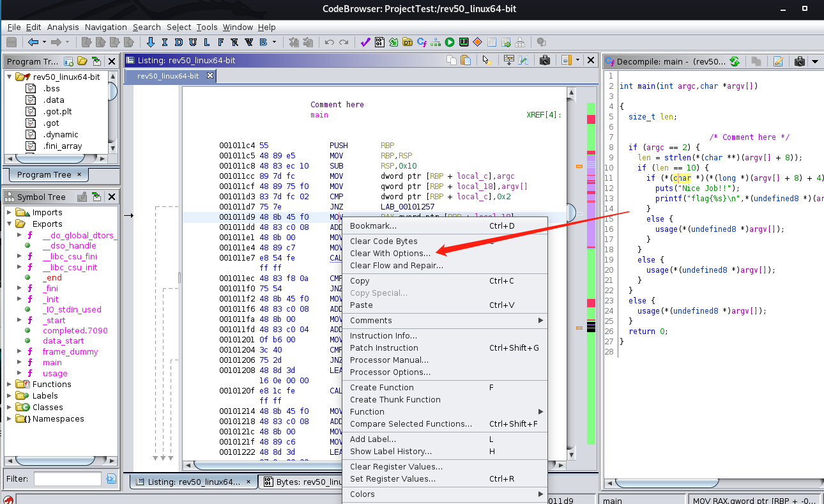This screenshot has height=504, width=824.
Task: Expand the Imports folder in Symbol Tree
Action: click(x=10, y=213)
